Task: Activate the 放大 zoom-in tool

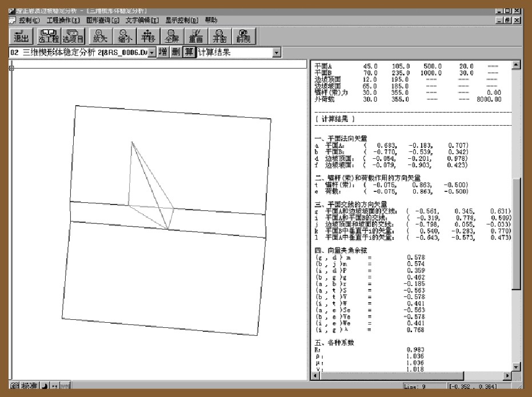Action: click(100, 37)
